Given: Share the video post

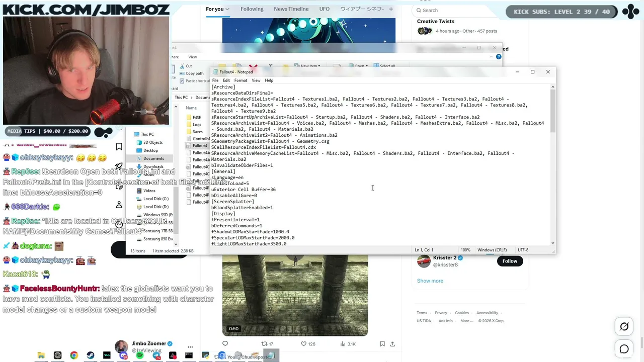Looking at the screenshot, I should point(392,344).
